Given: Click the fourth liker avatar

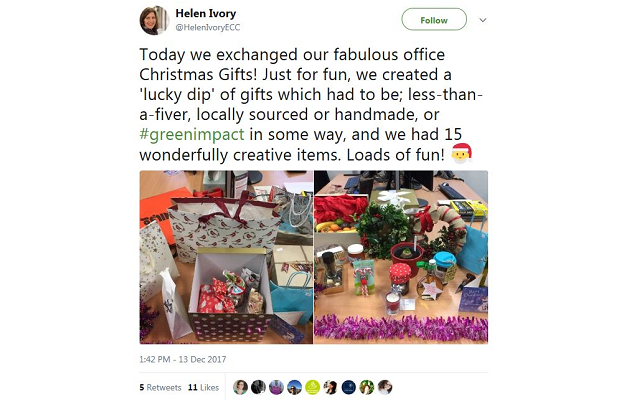Looking at the screenshot, I should click(294, 387).
